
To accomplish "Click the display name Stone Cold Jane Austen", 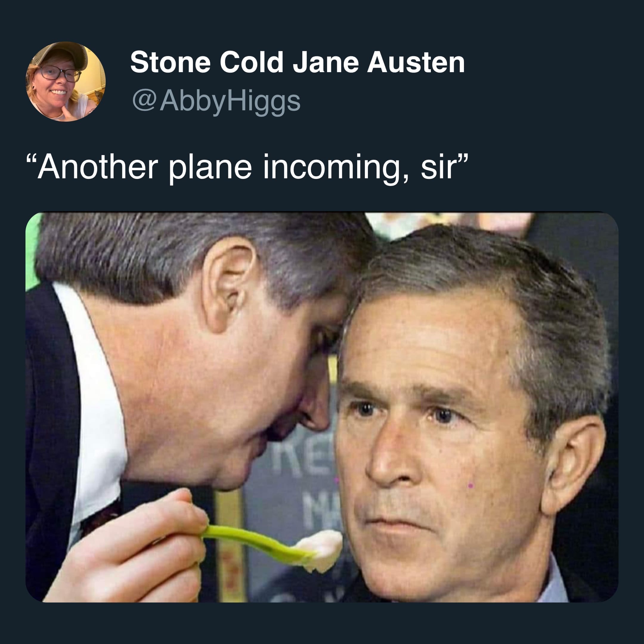I will [x=297, y=63].
